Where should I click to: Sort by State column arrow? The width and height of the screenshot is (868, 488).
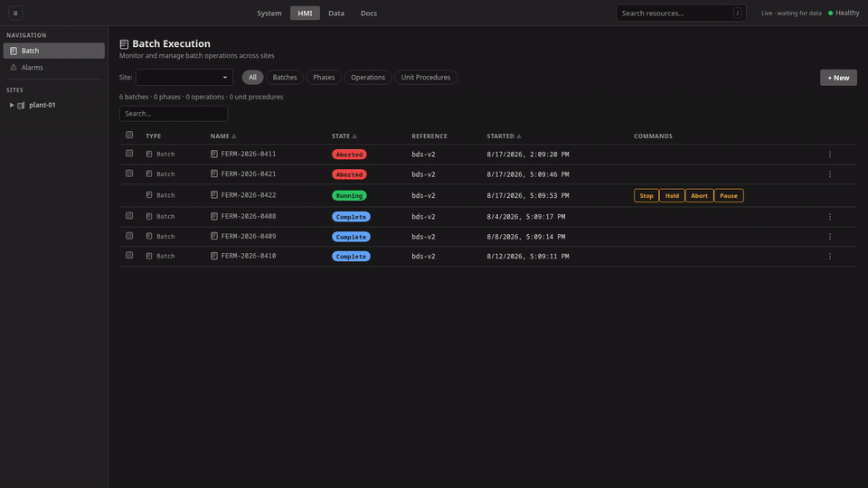354,136
